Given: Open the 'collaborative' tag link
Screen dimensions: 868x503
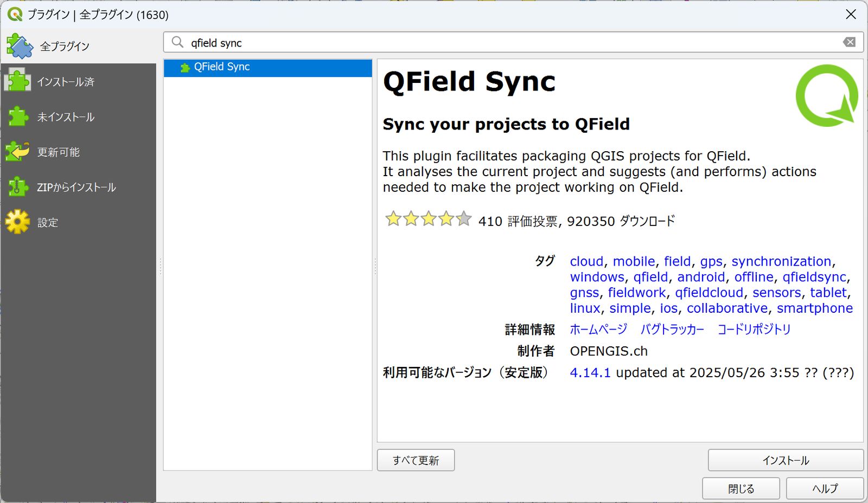Looking at the screenshot, I should (727, 308).
